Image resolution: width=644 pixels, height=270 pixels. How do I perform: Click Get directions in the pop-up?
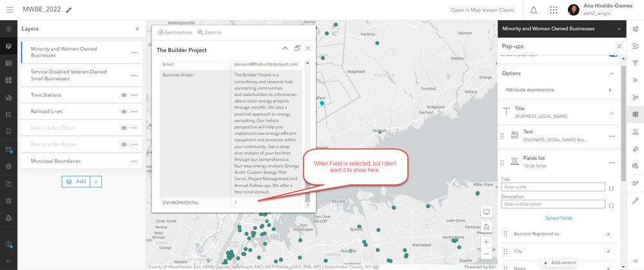pyautogui.click(x=175, y=32)
